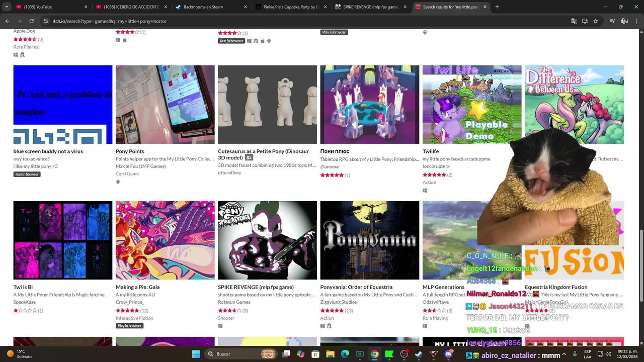Open blue screen buddy not a virus thumbnail
The height and width of the screenshot is (362, 644).
pos(63,105)
